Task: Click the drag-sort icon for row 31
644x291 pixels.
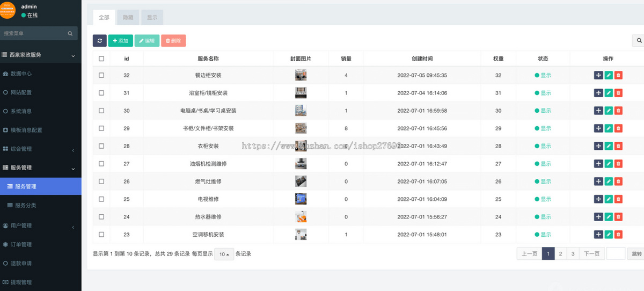Action: 598,93
